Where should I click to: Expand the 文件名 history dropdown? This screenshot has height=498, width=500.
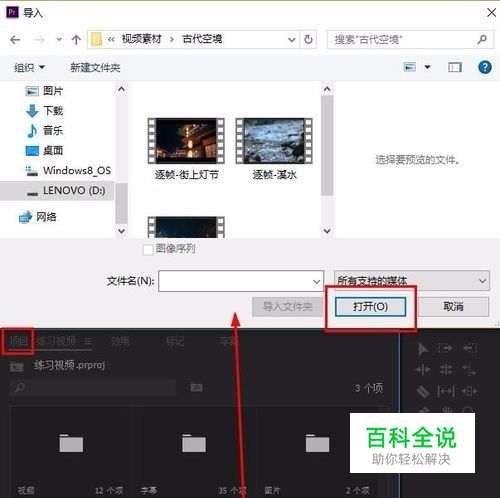coord(316,282)
